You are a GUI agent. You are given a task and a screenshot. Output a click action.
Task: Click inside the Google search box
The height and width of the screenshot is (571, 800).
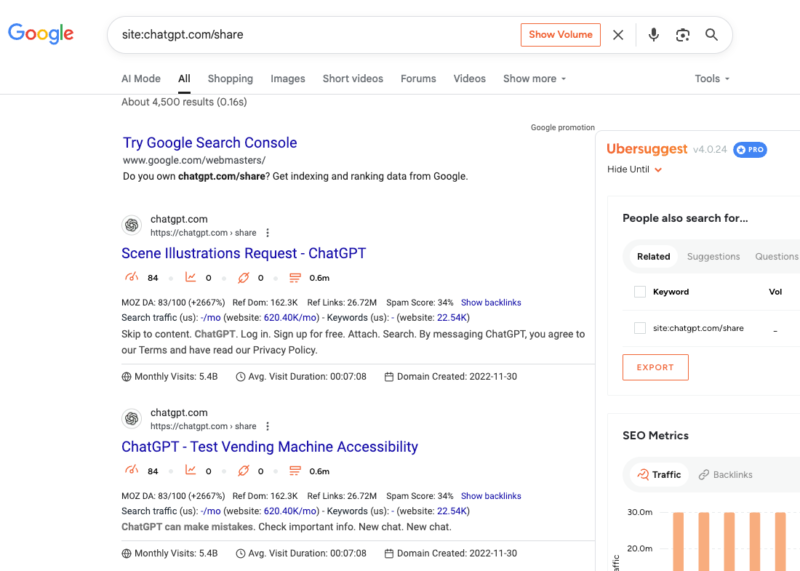320,35
